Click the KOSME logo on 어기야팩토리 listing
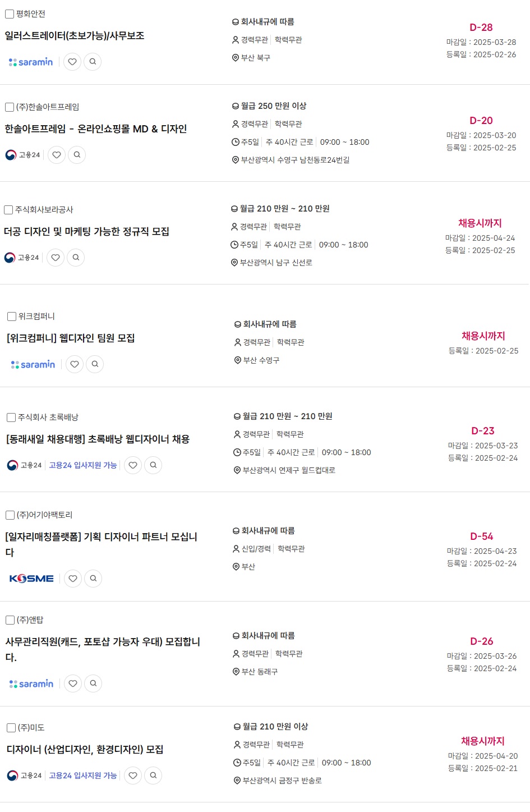 pyautogui.click(x=31, y=579)
